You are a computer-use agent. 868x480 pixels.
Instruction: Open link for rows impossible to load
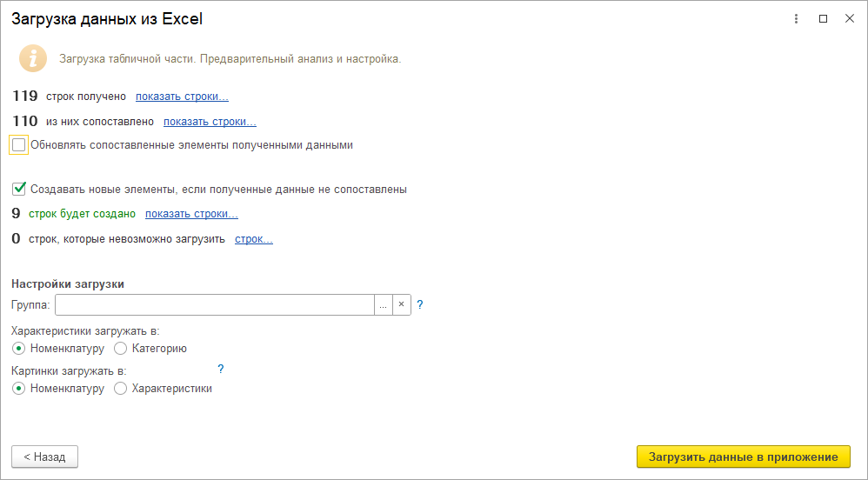(253, 238)
